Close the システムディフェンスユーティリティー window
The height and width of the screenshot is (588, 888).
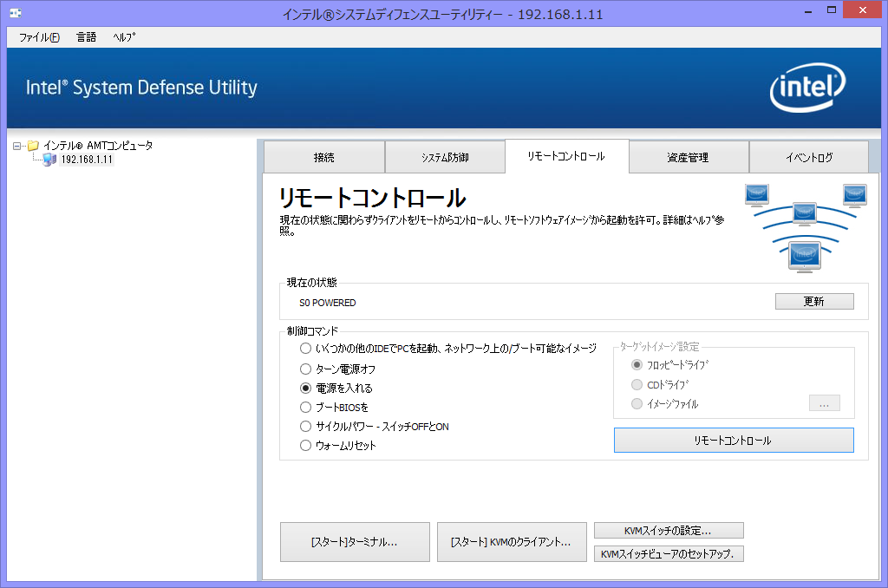[863, 10]
